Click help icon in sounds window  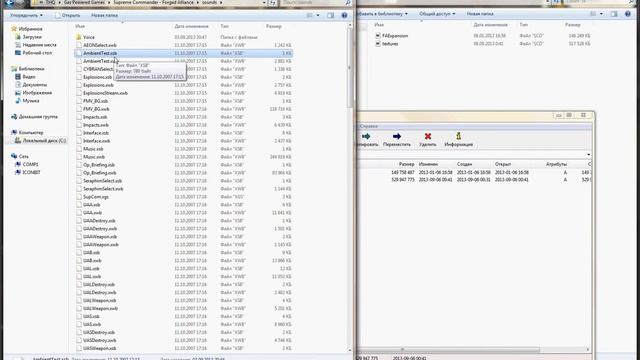pos(344,15)
